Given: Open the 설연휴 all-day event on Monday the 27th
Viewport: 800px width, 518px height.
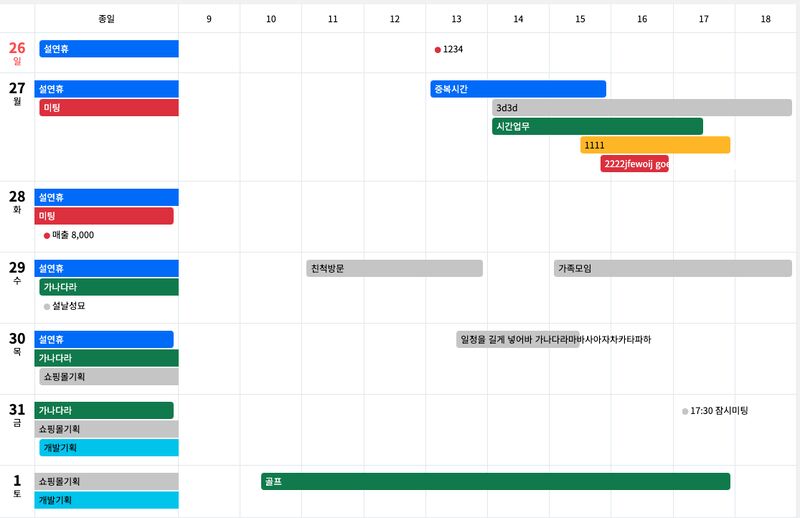Looking at the screenshot, I should click(x=107, y=89).
